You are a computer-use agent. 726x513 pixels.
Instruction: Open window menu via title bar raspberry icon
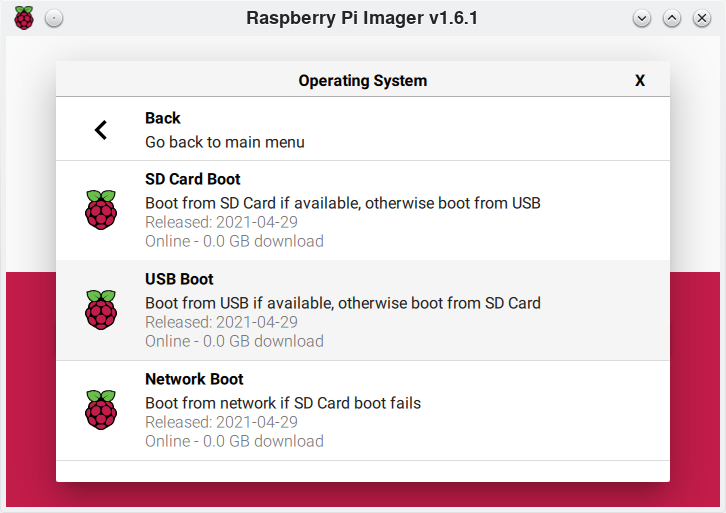tap(24, 18)
